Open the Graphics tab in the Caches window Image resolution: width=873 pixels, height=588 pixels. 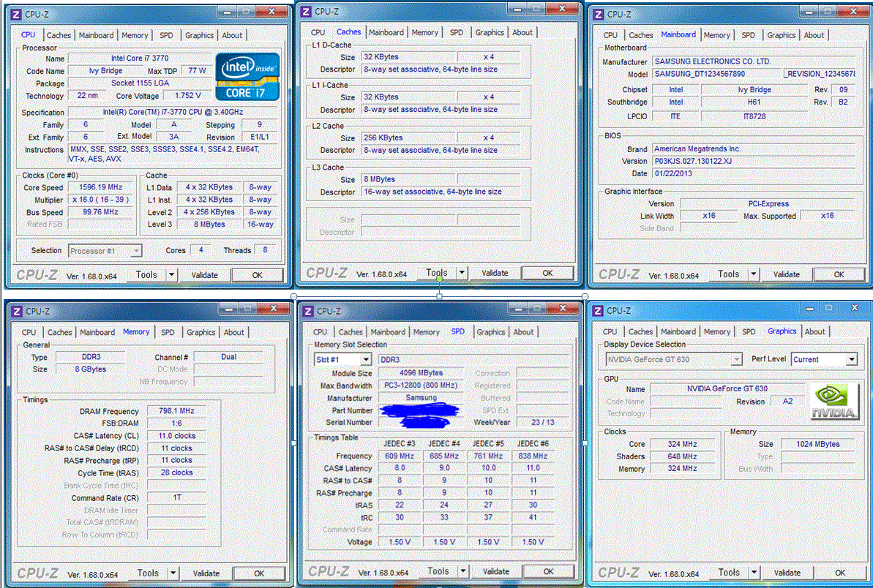tap(490, 32)
